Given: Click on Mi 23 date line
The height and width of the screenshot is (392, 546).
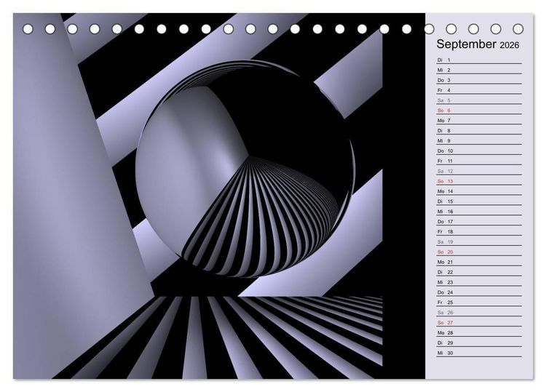Looking at the screenshot, I should pos(479,282).
